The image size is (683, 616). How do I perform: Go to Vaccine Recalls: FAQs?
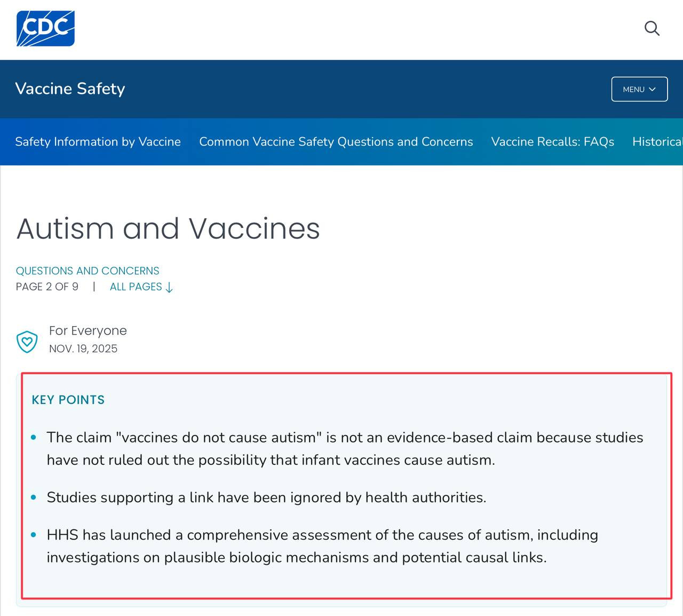(x=552, y=141)
